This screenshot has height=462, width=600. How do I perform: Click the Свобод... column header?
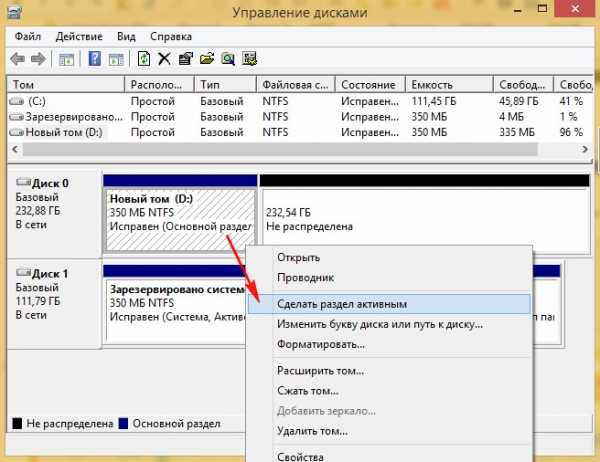[523, 85]
